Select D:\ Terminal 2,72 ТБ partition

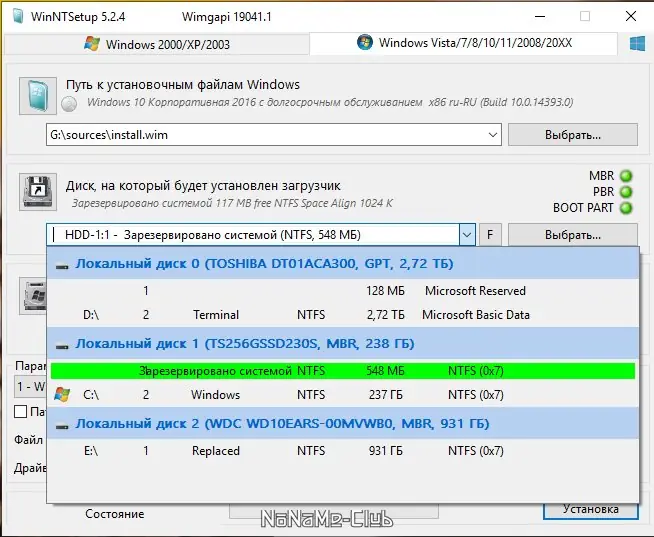[343, 315]
